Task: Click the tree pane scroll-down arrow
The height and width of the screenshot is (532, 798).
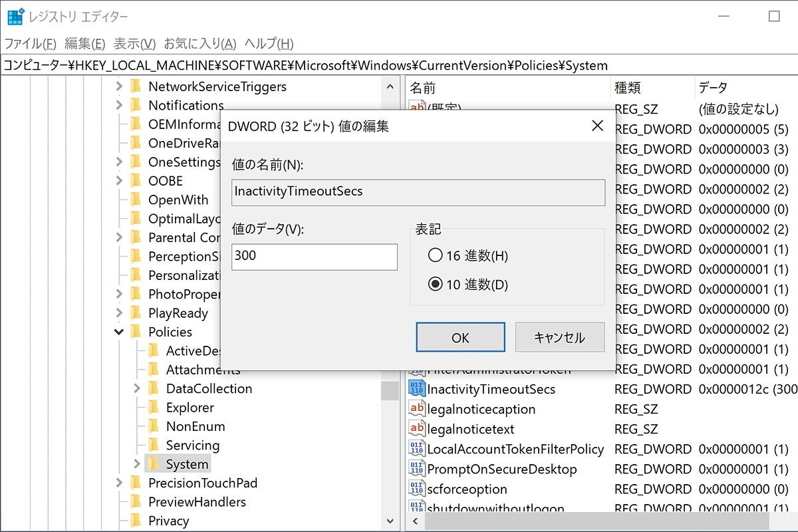Action: point(390,521)
